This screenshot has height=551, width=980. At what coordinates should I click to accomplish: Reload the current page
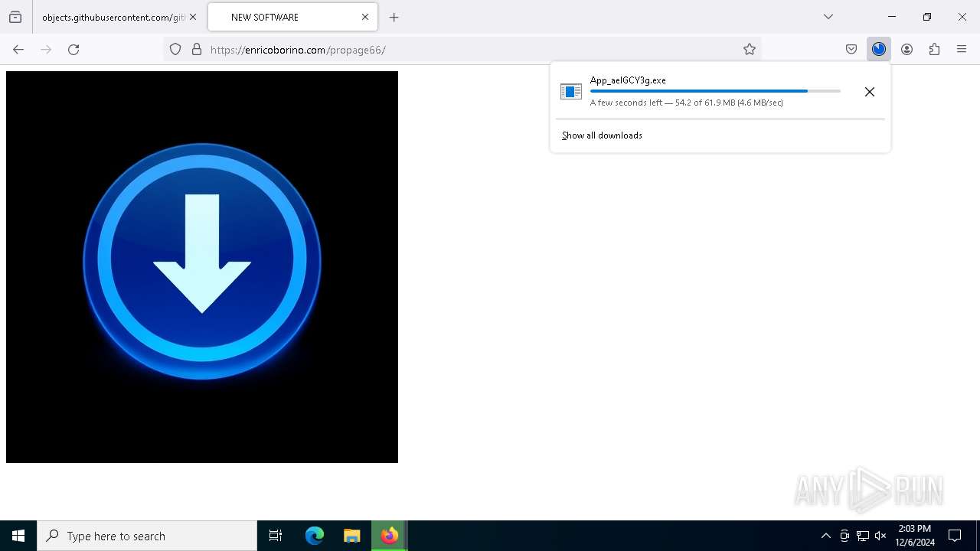point(73,49)
